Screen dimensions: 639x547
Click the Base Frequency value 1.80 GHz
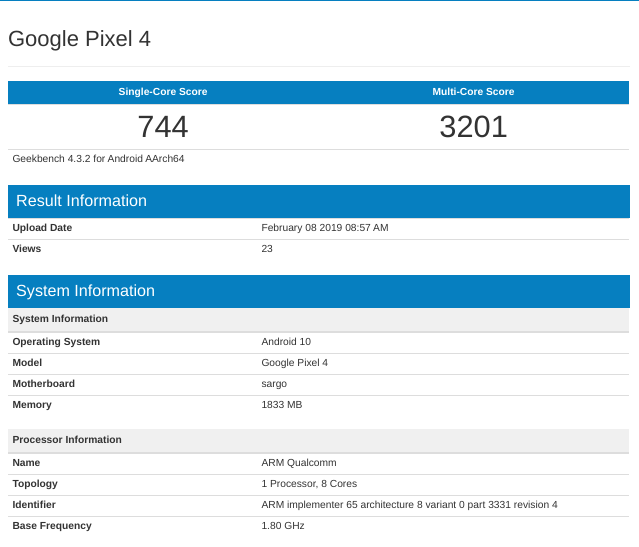pyautogui.click(x=283, y=526)
